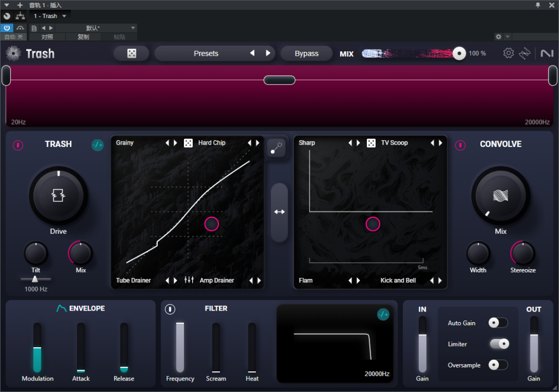
Task: Select next Grainy distortion type
Action: [175, 143]
